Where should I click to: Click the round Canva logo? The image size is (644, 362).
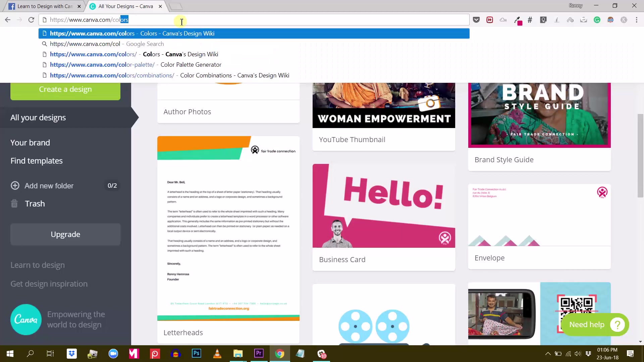point(26,319)
